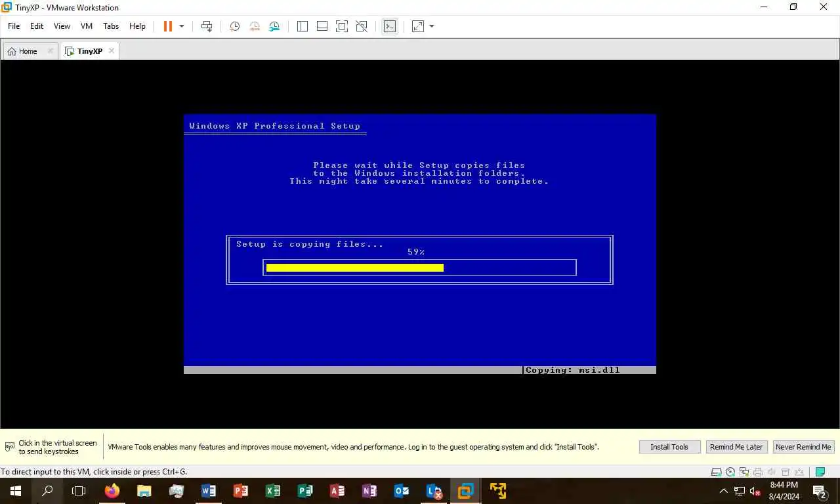
Task: Open Access from the taskbar
Action: [x=337, y=491]
